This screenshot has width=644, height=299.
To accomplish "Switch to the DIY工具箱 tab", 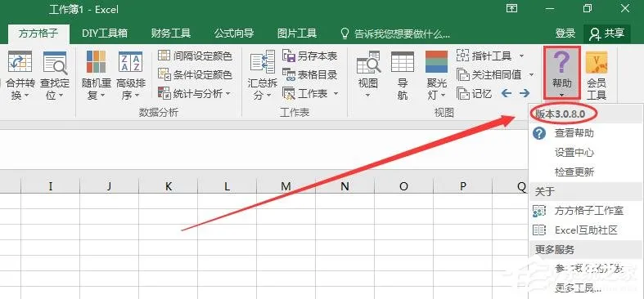I will (104, 33).
